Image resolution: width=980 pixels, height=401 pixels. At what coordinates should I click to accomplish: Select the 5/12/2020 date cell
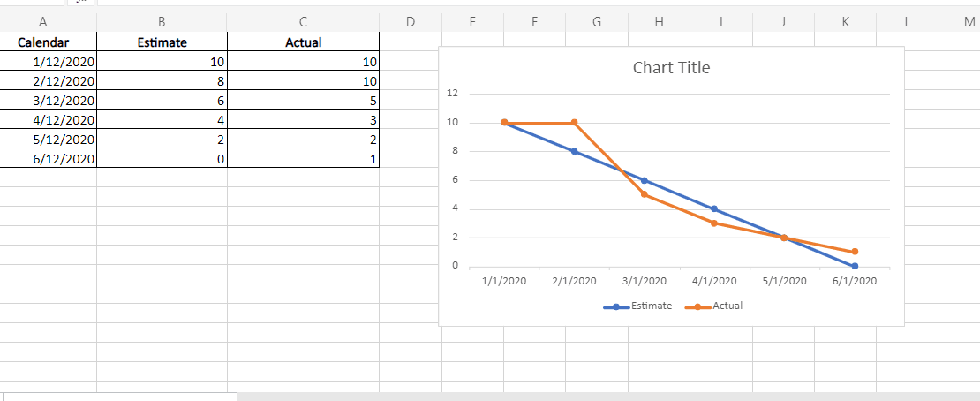point(49,139)
